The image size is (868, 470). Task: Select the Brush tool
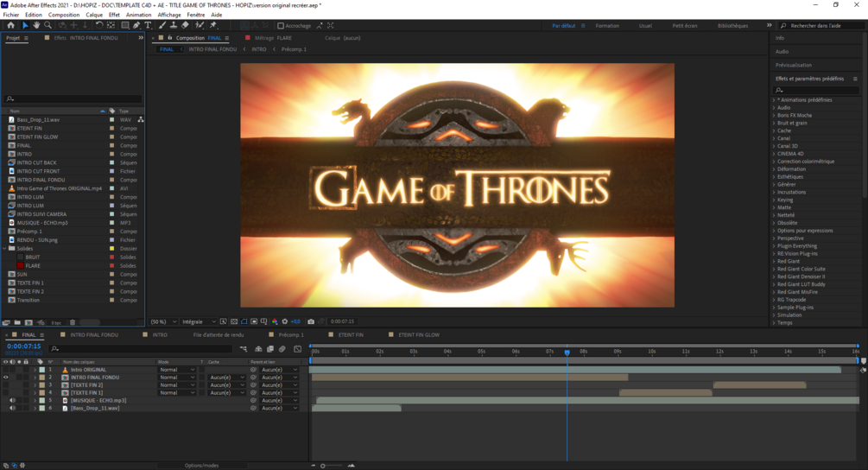[x=162, y=25]
